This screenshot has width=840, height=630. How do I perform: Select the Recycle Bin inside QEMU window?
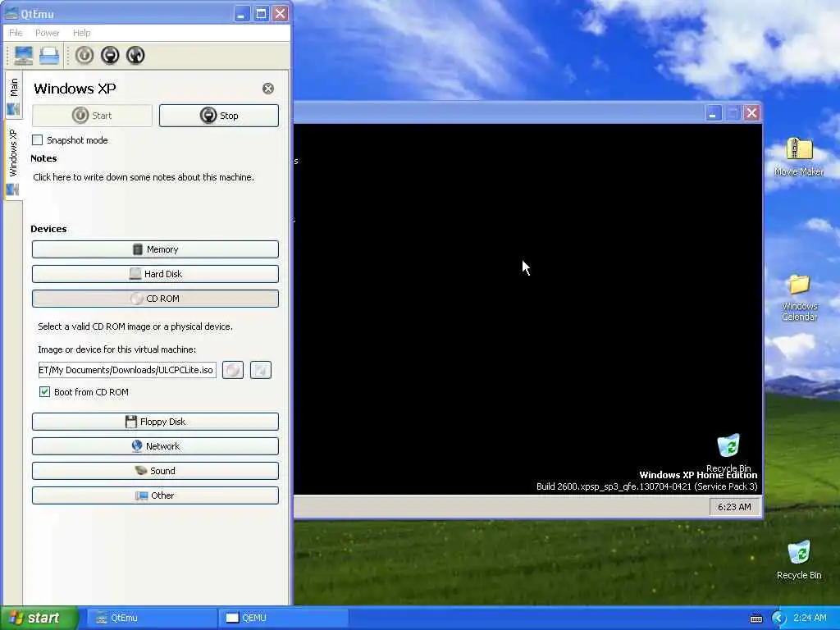click(728, 453)
